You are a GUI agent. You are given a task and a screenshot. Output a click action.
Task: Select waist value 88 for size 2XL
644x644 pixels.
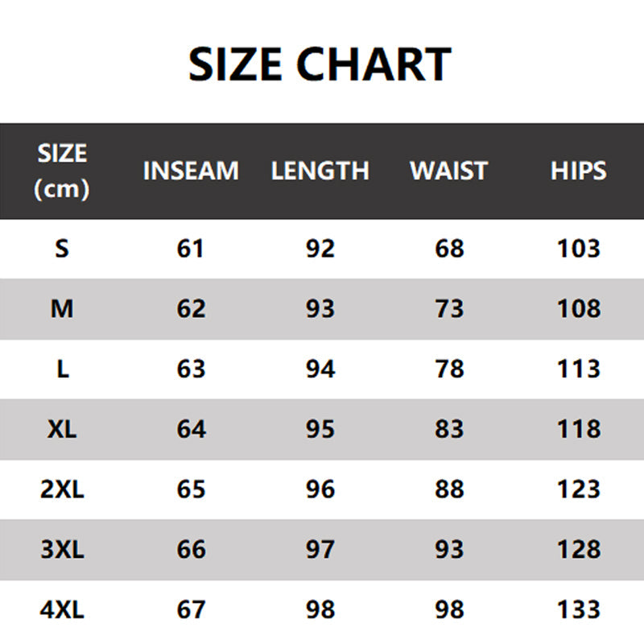[448, 489]
